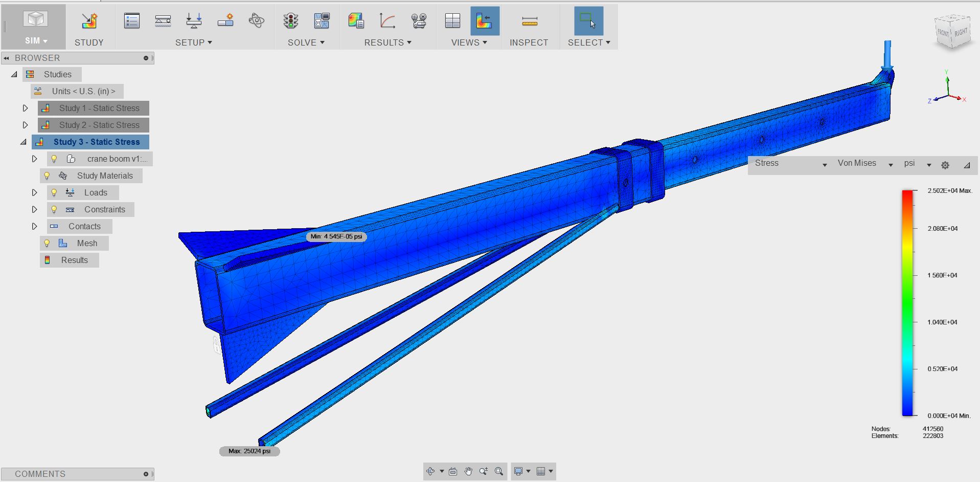This screenshot has width=980, height=482.
Task: Activate the window Select tool icon
Action: point(588,21)
